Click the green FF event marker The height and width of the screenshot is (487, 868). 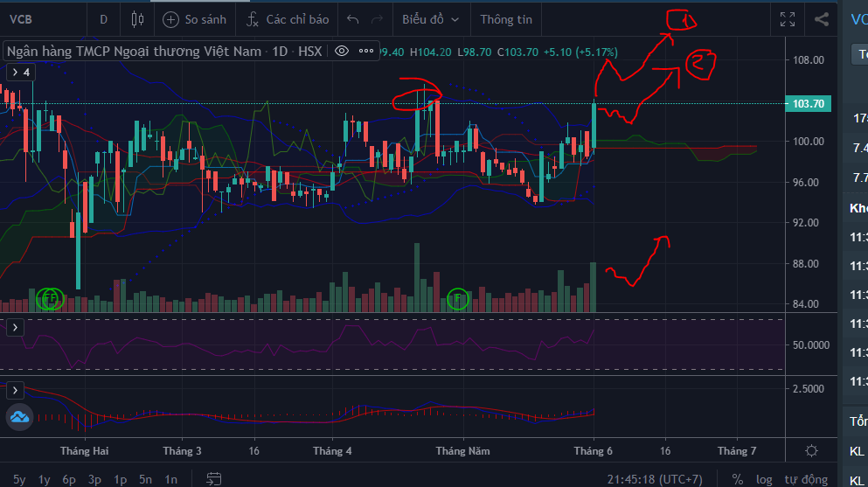coord(50,299)
